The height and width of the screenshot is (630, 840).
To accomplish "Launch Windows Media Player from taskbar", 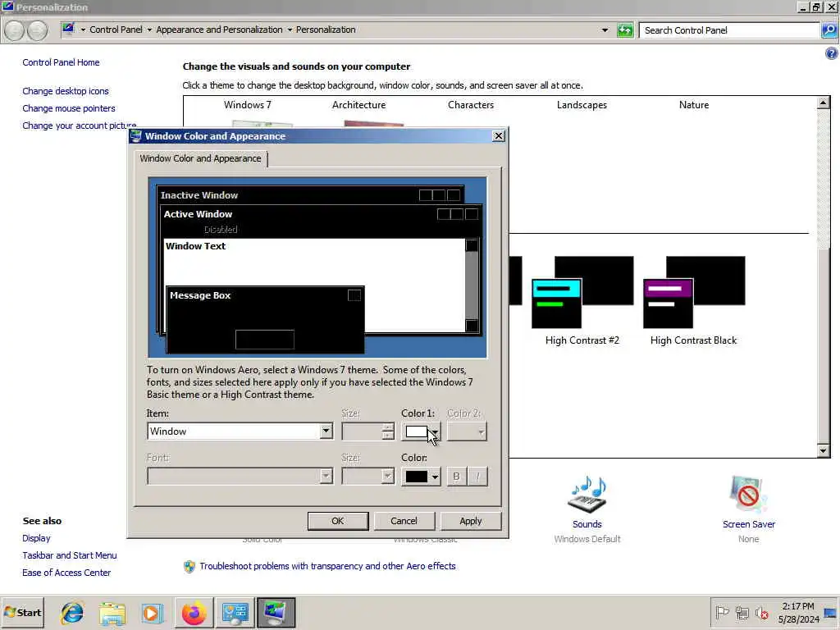I will point(152,612).
